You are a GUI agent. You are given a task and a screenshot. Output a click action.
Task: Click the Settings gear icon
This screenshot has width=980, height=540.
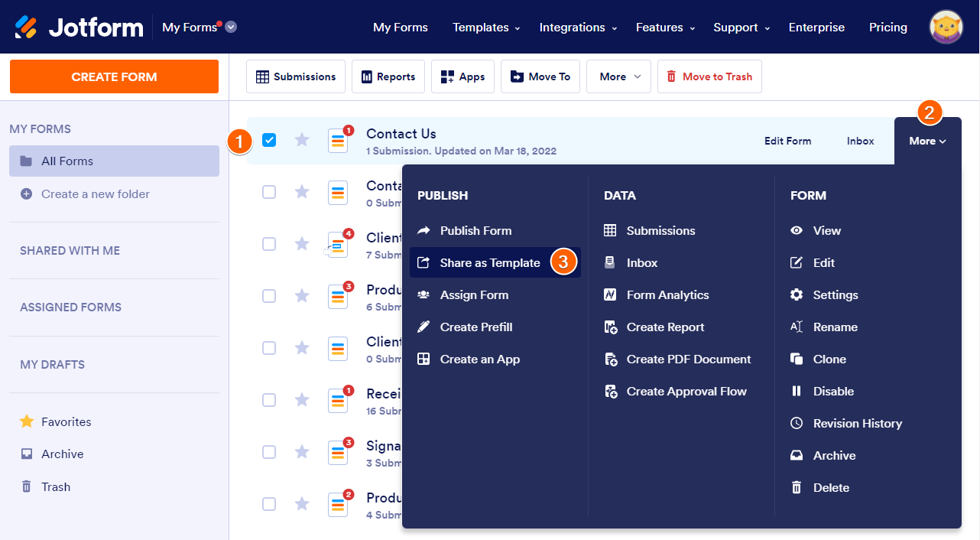pos(797,294)
